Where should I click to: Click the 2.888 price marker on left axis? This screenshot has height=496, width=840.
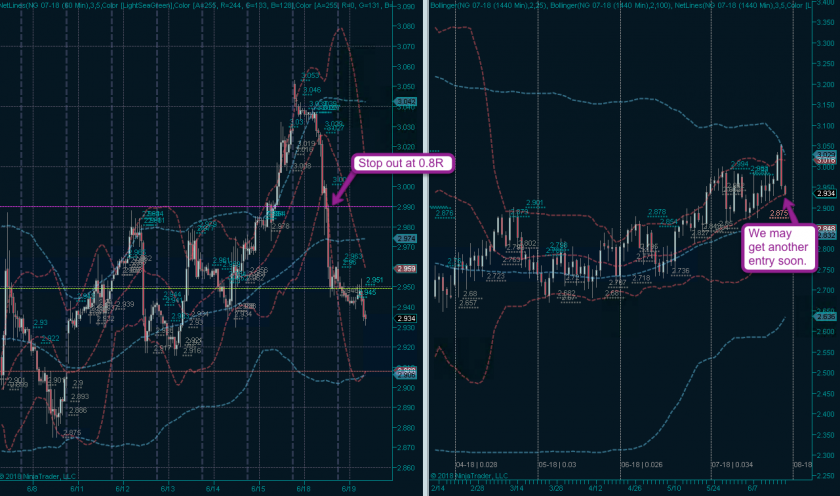coord(405,371)
